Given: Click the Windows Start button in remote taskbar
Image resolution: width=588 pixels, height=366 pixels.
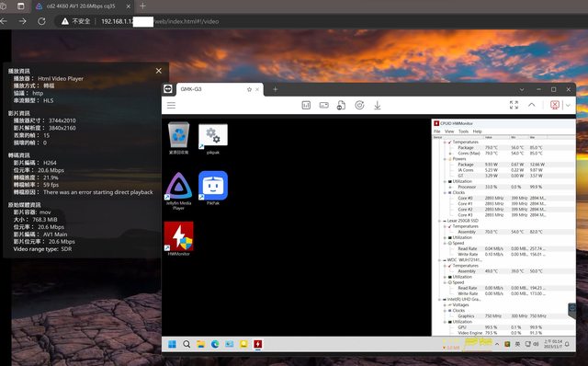Looking at the screenshot, I should click(x=172, y=344).
